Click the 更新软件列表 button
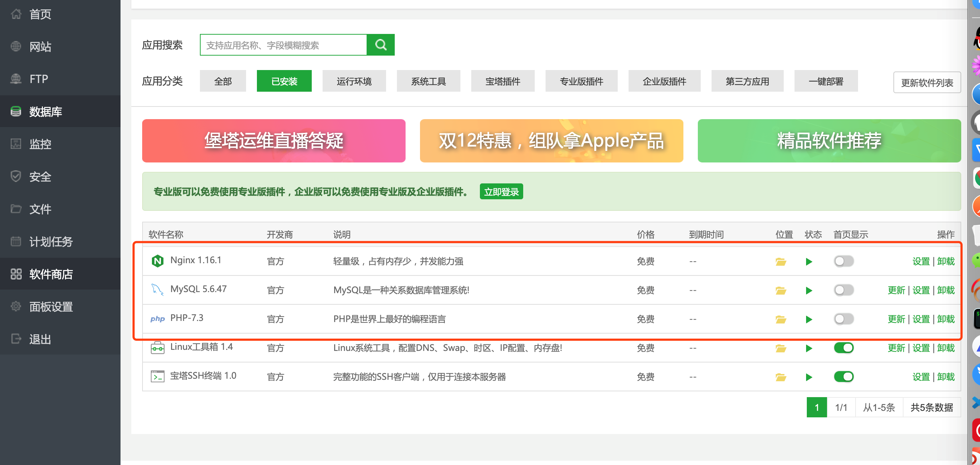Viewport: 980px width, 465px height. pyautogui.click(x=927, y=83)
